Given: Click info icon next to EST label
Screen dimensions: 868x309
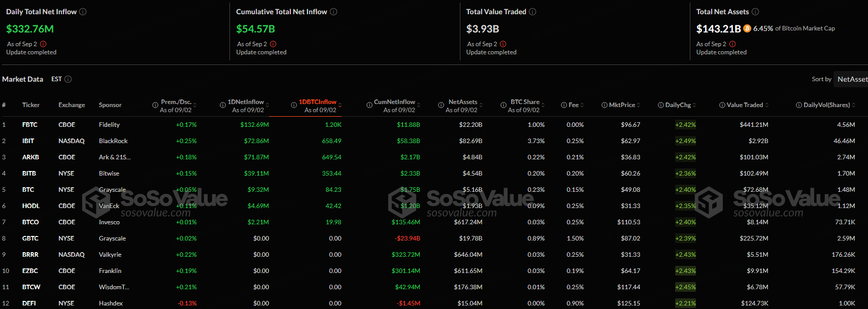Looking at the screenshot, I should [68, 79].
